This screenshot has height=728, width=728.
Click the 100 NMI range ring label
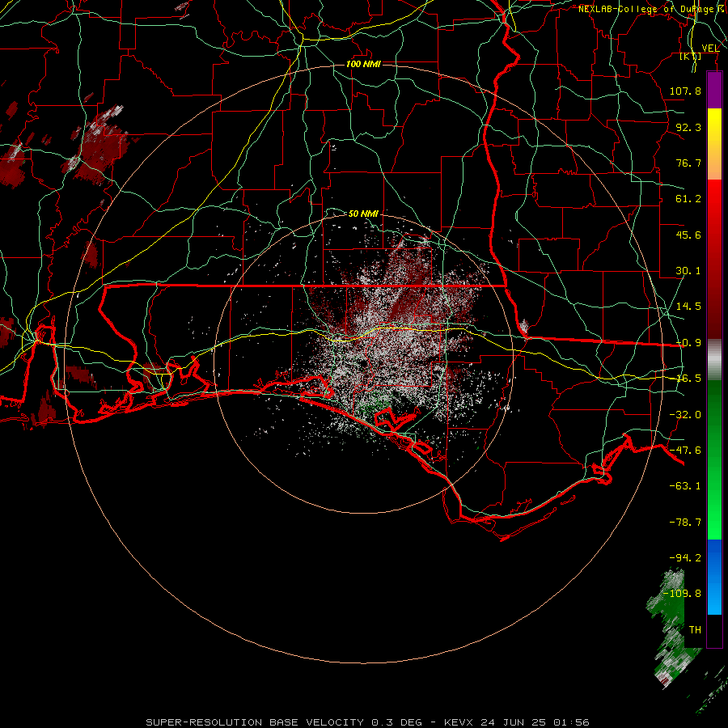click(x=363, y=64)
